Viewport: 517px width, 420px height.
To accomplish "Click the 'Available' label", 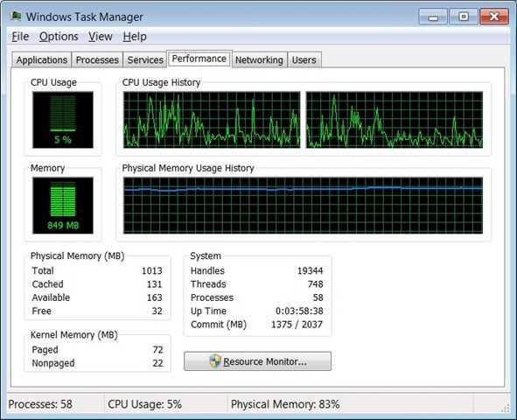I will click(x=51, y=297).
